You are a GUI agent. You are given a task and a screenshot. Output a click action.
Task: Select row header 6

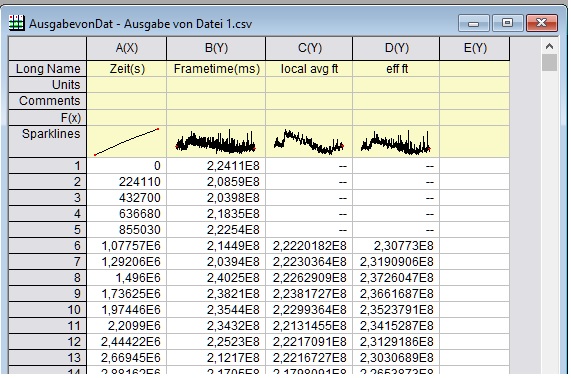pyautogui.click(x=47, y=246)
